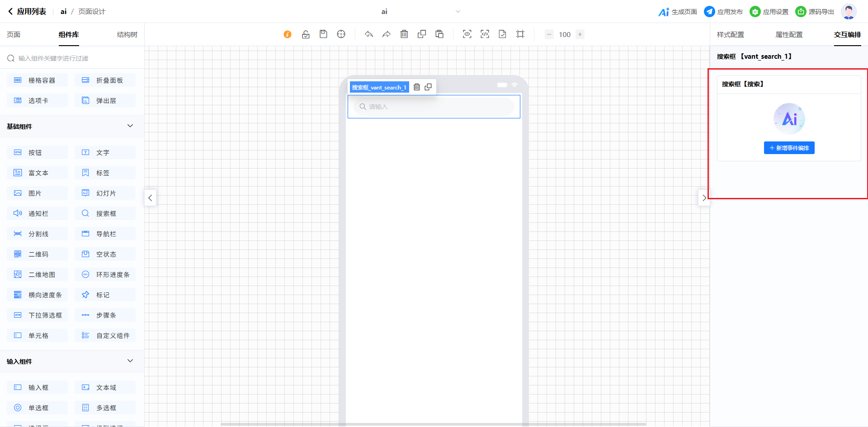Click the paste clipboard toolbar icon

[439, 34]
